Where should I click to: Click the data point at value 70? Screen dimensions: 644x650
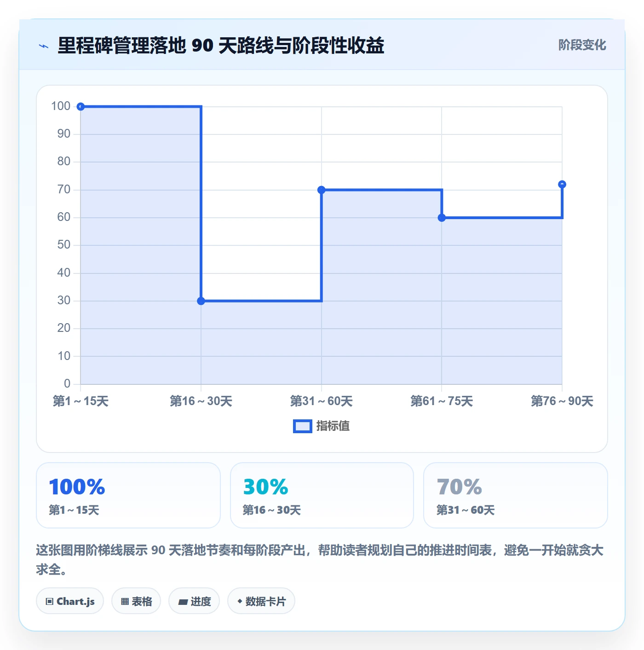[x=322, y=190]
